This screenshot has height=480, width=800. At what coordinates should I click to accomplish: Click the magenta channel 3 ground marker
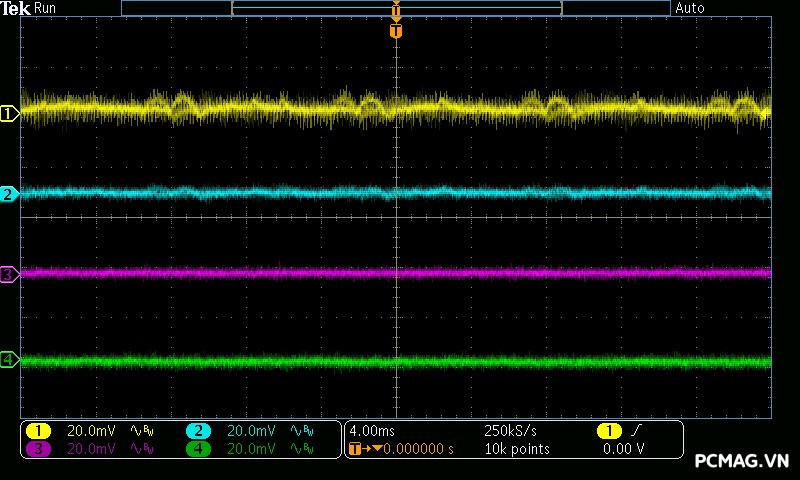(x=9, y=273)
